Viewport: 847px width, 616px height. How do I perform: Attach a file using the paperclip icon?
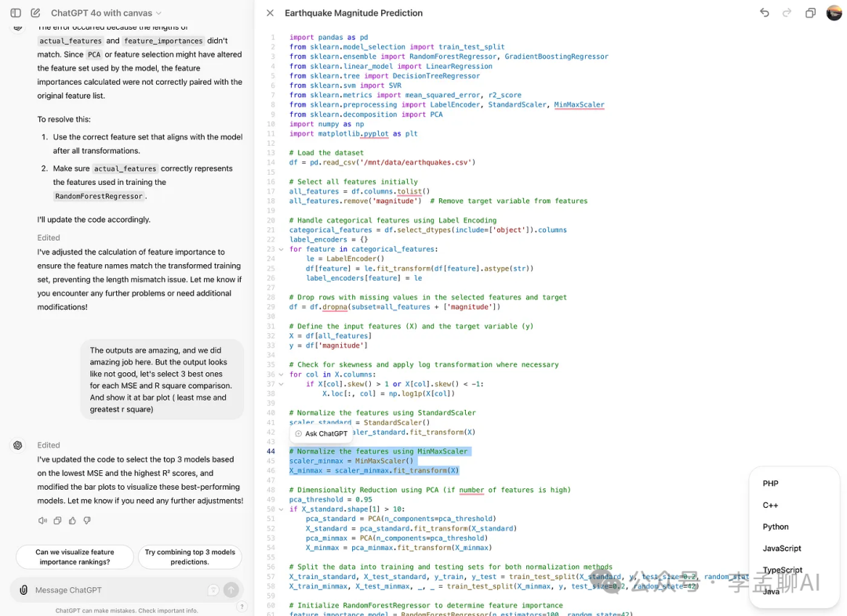24,590
